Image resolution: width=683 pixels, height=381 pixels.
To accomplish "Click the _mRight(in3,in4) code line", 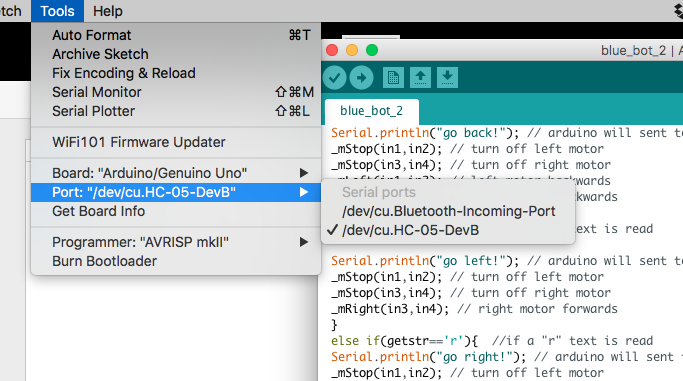I will click(x=474, y=309).
